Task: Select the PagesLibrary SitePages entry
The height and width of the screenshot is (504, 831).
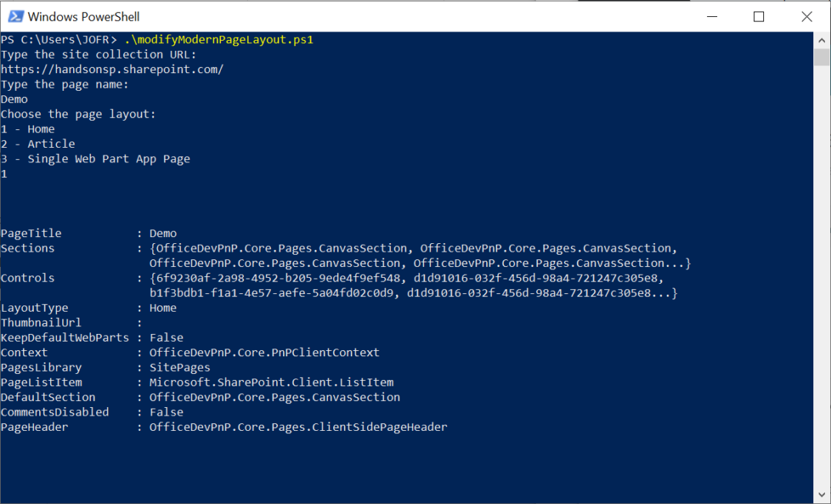Action: (180, 367)
